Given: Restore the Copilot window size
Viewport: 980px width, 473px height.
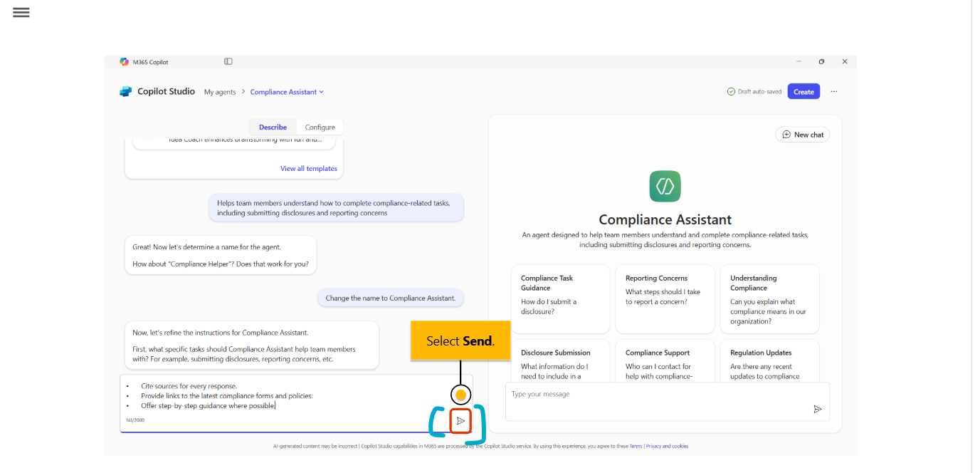Looking at the screenshot, I should [x=821, y=62].
